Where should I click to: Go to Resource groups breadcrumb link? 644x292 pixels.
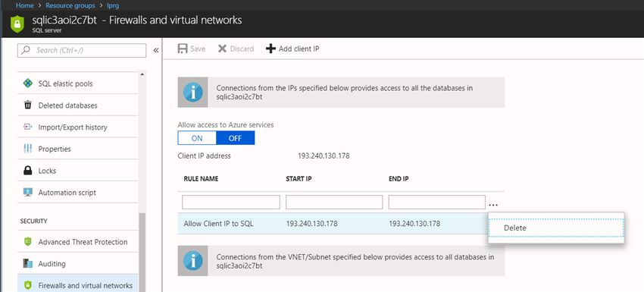[x=70, y=6]
